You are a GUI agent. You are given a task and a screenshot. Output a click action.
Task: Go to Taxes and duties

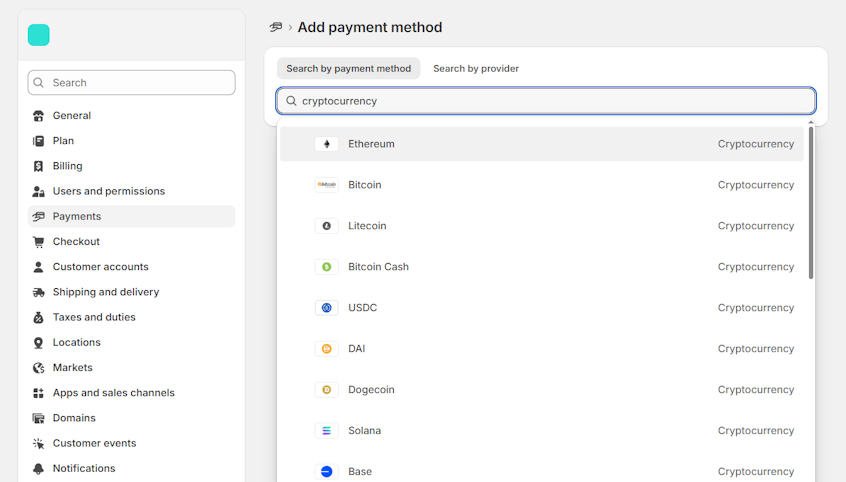[x=132, y=317]
